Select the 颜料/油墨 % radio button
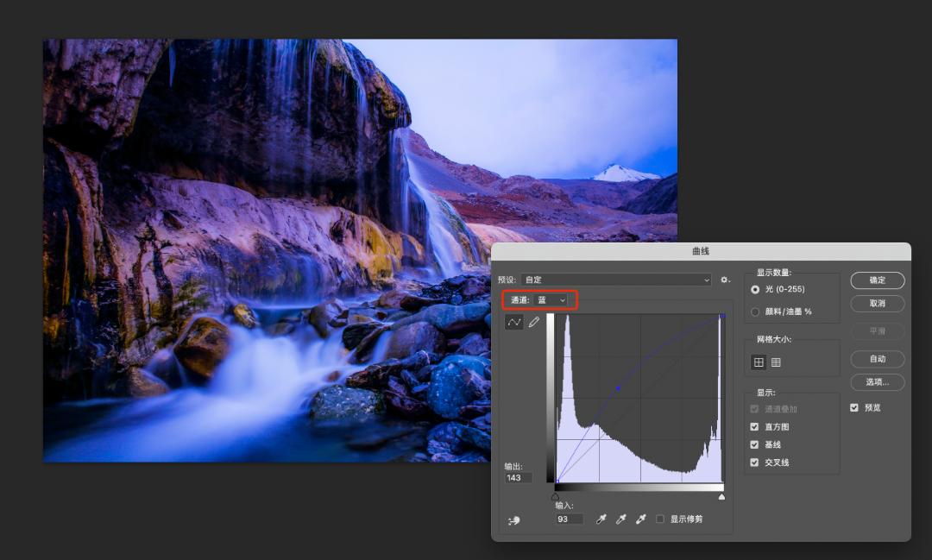 tap(756, 311)
